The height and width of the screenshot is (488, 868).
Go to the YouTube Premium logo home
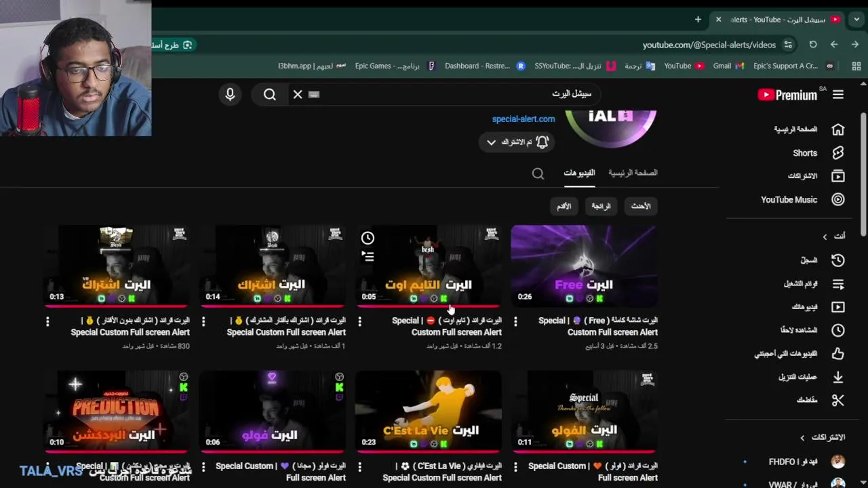pyautogui.click(x=787, y=96)
